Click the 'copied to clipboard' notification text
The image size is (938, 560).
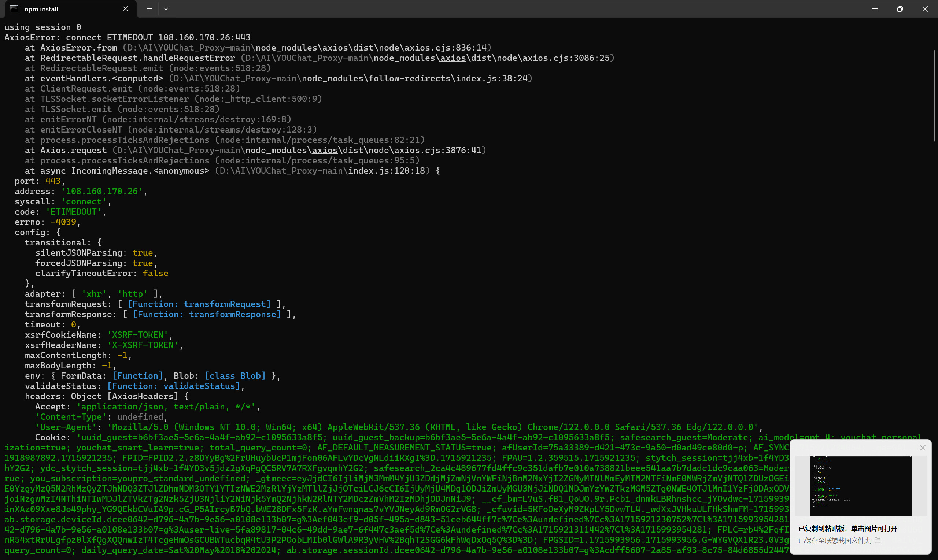pyautogui.click(x=847, y=528)
